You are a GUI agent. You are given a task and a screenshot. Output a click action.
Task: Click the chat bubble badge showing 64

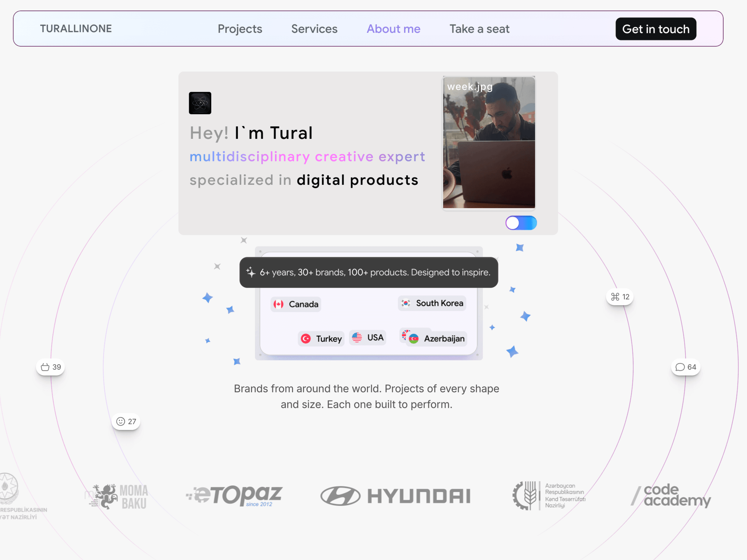[x=686, y=367]
